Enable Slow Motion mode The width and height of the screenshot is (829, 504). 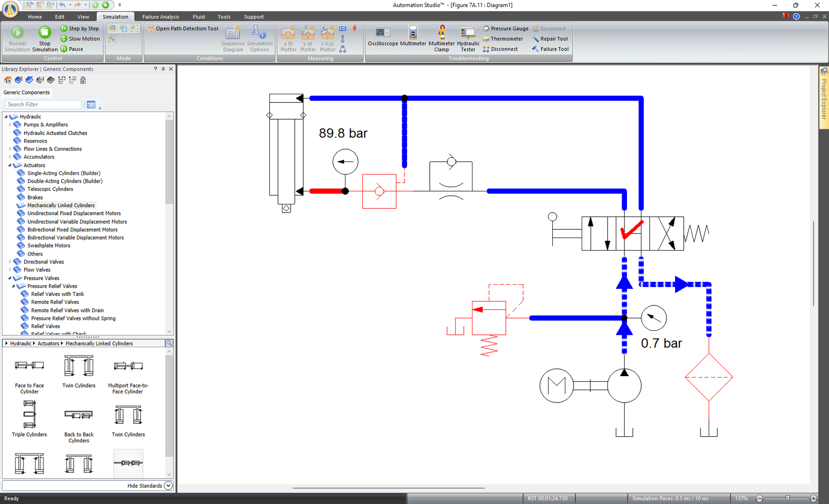[x=80, y=38]
